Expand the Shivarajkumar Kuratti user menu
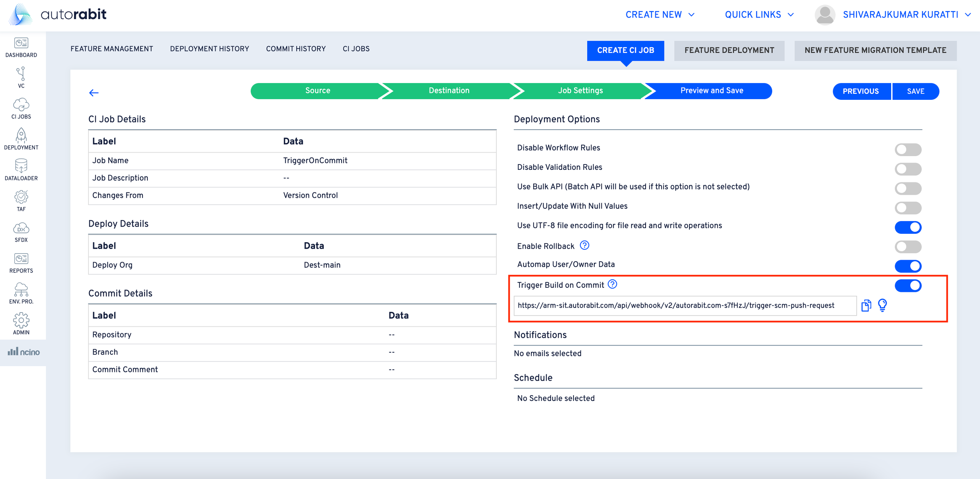980x479 pixels. [900, 15]
